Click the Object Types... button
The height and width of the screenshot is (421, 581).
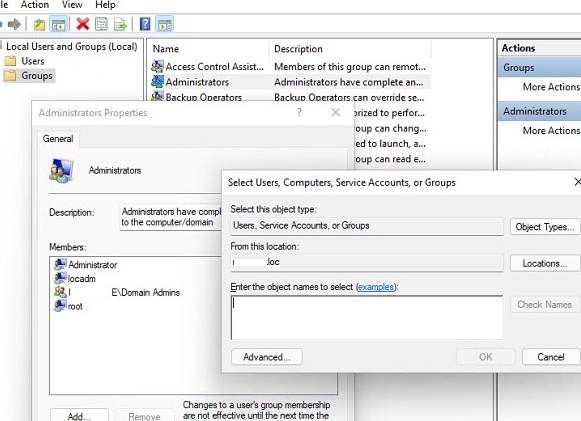[x=545, y=227]
